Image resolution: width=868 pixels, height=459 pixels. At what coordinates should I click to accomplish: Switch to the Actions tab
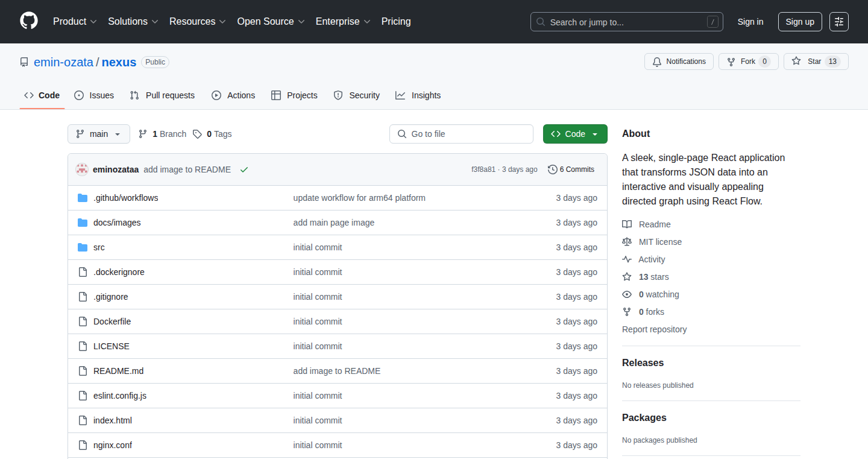click(233, 95)
